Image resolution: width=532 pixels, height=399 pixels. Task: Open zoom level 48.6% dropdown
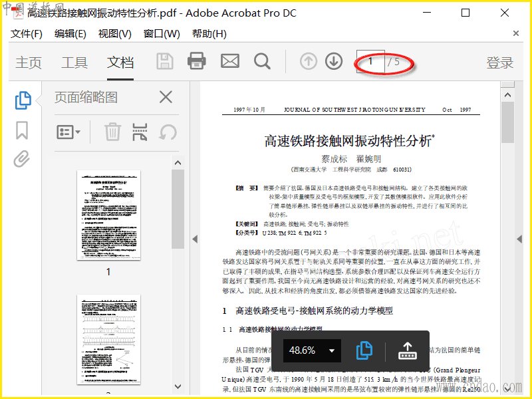pyautogui.click(x=312, y=350)
